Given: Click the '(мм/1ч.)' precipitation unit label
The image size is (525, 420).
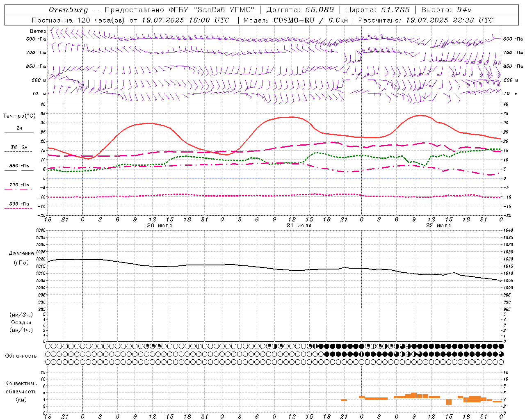Looking at the screenshot, I should [x=21, y=330].
